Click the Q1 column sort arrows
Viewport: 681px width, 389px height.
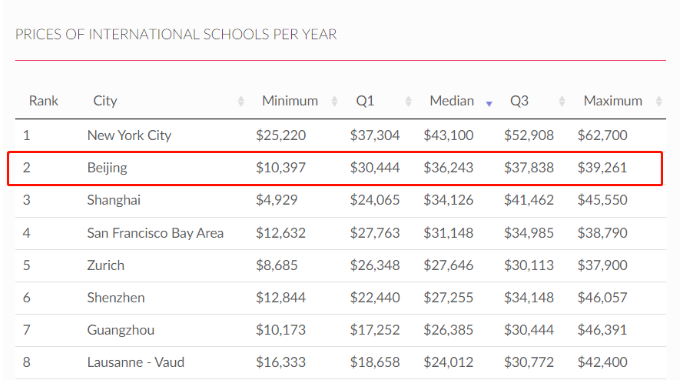click(x=408, y=102)
